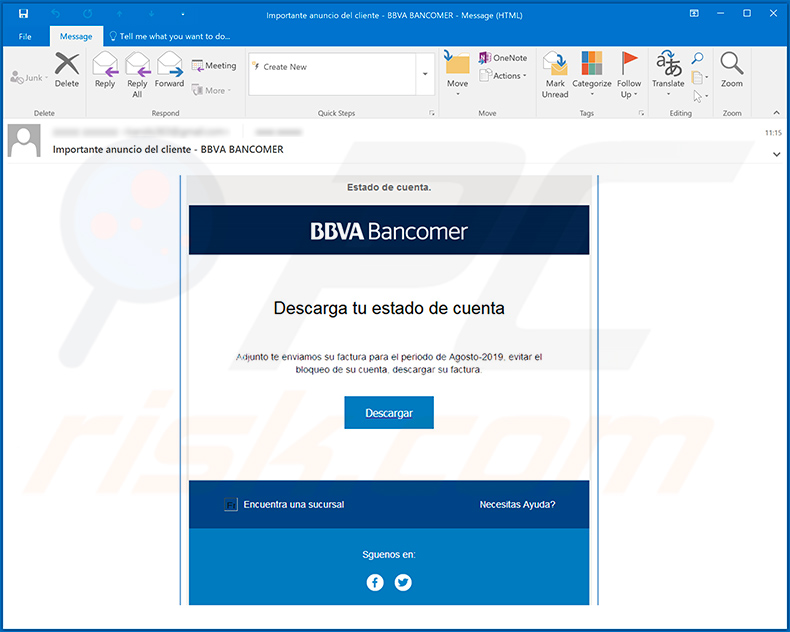This screenshot has height=632, width=790.
Task: Reply with a Meeting
Action: tap(214, 66)
